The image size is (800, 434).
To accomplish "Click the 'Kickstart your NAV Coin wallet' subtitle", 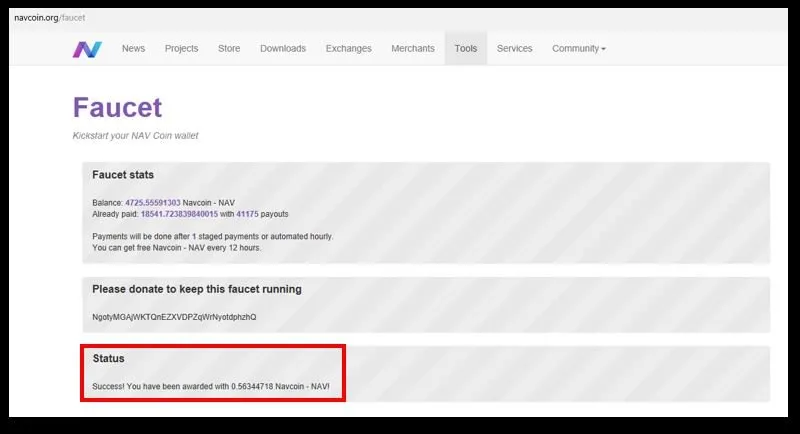I will (x=135, y=136).
